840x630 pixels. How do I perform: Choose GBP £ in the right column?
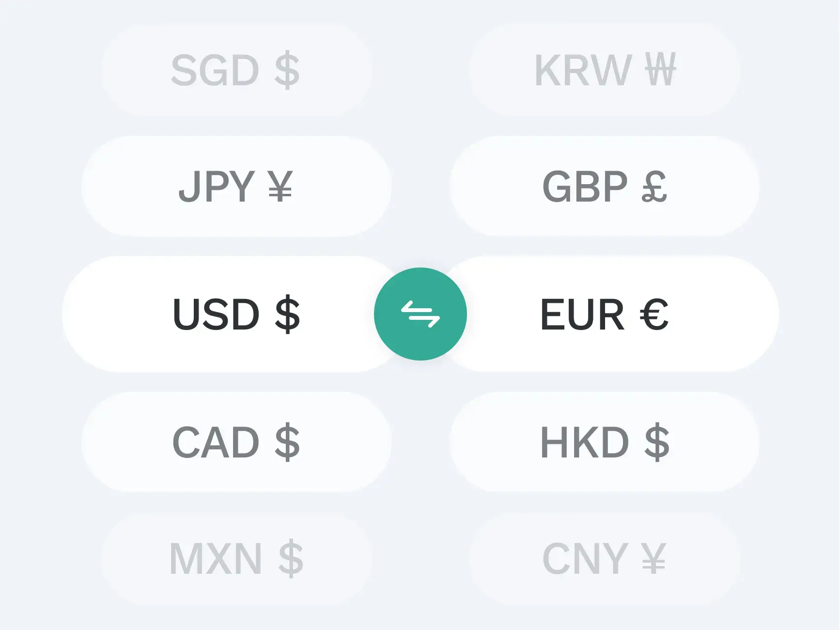(x=604, y=187)
